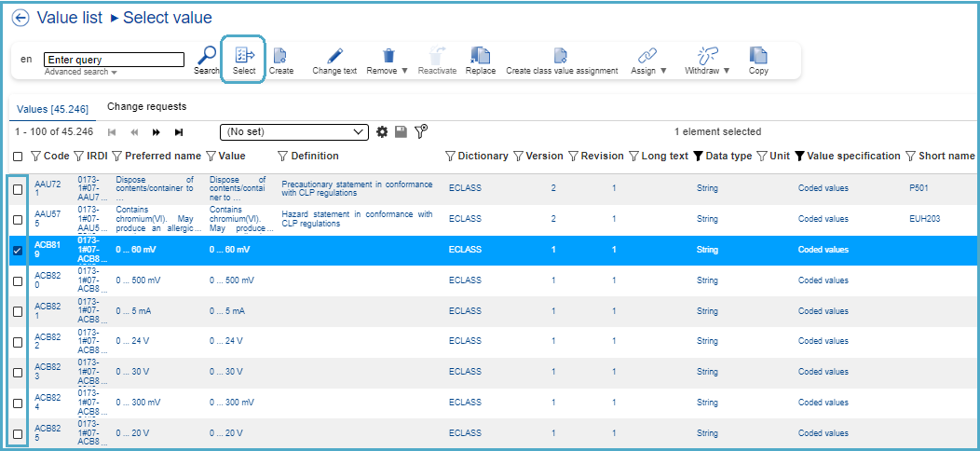Open the Values [45.246] tab
980x451 pixels.
[52, 109]
